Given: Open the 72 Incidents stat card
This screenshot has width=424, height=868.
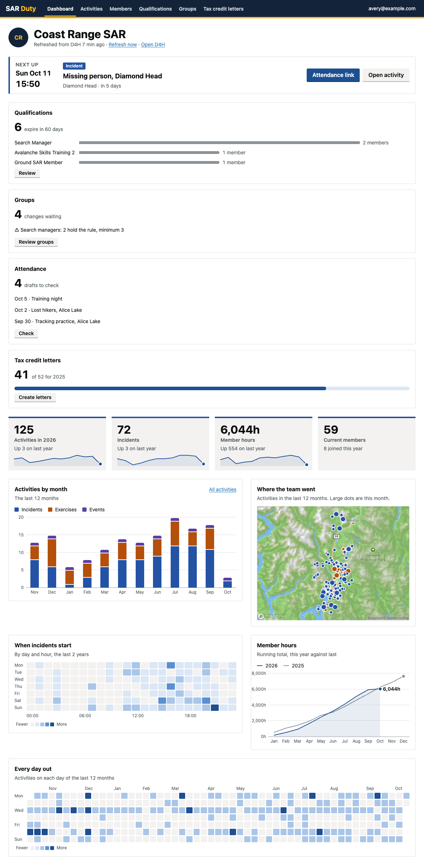Looking at the screenshot, I should [160, 444].
